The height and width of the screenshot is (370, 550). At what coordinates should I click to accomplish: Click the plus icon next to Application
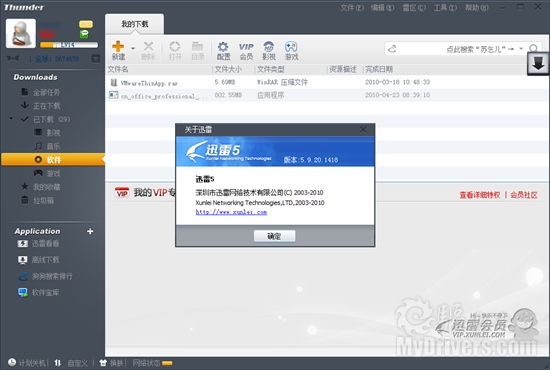90,231
